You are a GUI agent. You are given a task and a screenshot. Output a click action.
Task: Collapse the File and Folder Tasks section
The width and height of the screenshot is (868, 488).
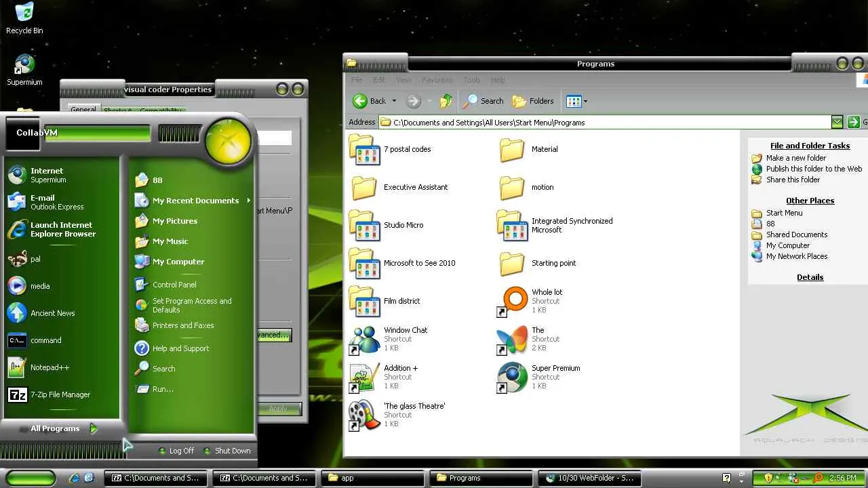pyautogui.click(x=810, y=146)
